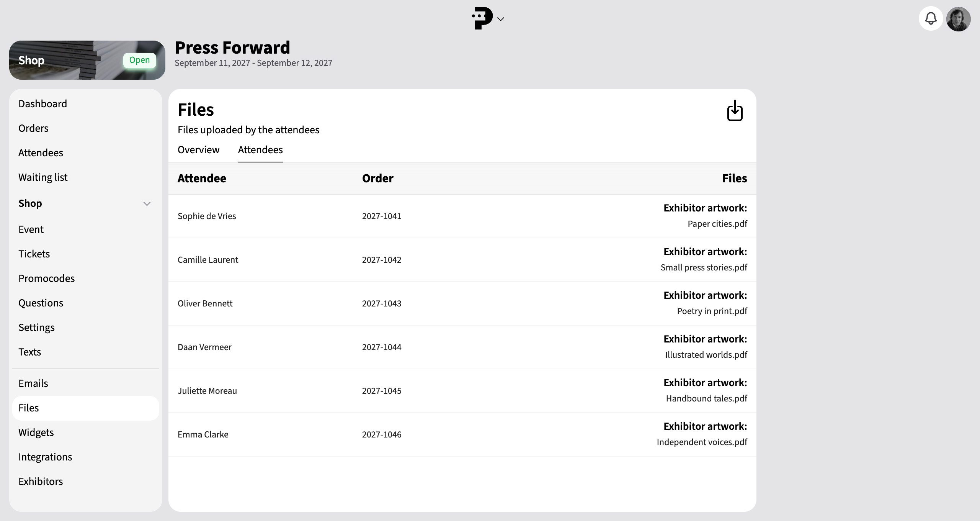980x521 pixels.
Task: Open Poetry in print.pdf file
Action: point(712,311)
